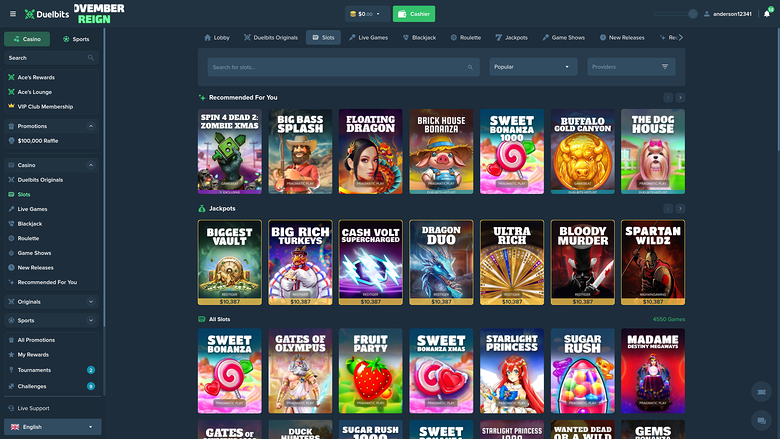Open the hamburger menu icon

tap(13, 14)
